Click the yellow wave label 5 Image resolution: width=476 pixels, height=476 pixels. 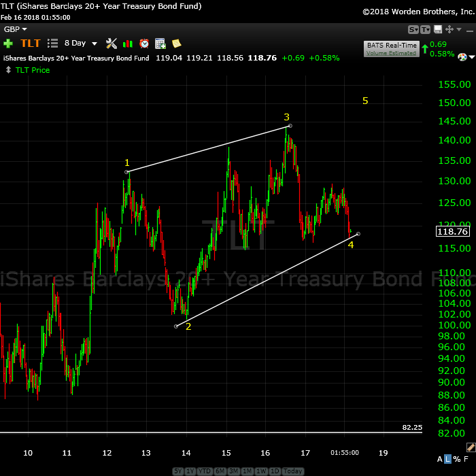point(365,101)
